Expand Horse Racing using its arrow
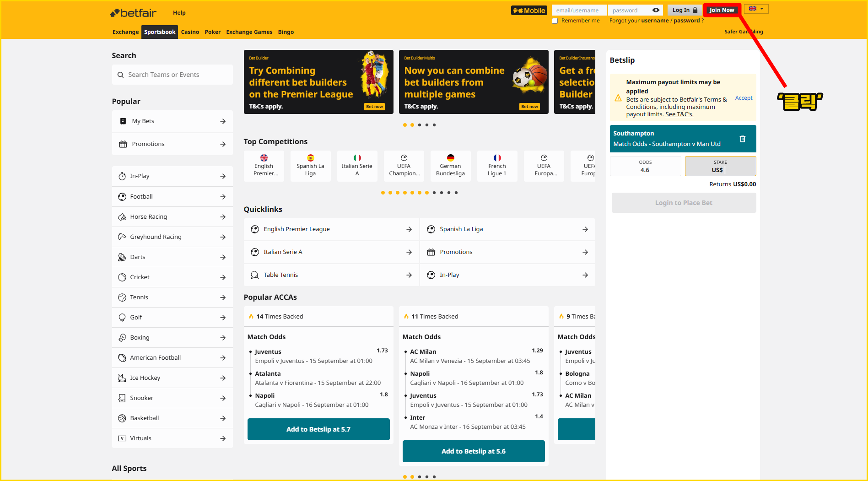Screen dimensions: 868x481 point(223,217)
